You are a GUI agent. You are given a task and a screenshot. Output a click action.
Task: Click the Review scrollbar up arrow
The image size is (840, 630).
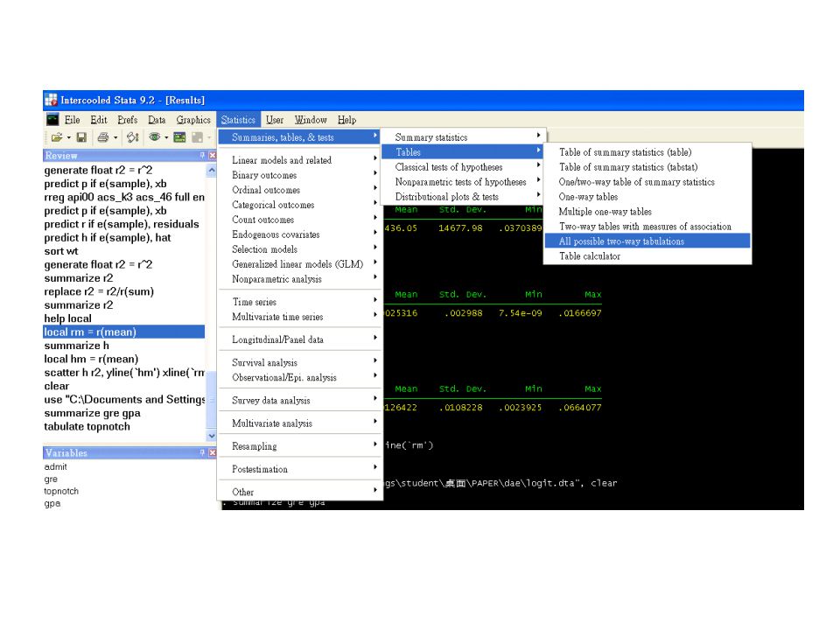point(212,171)
